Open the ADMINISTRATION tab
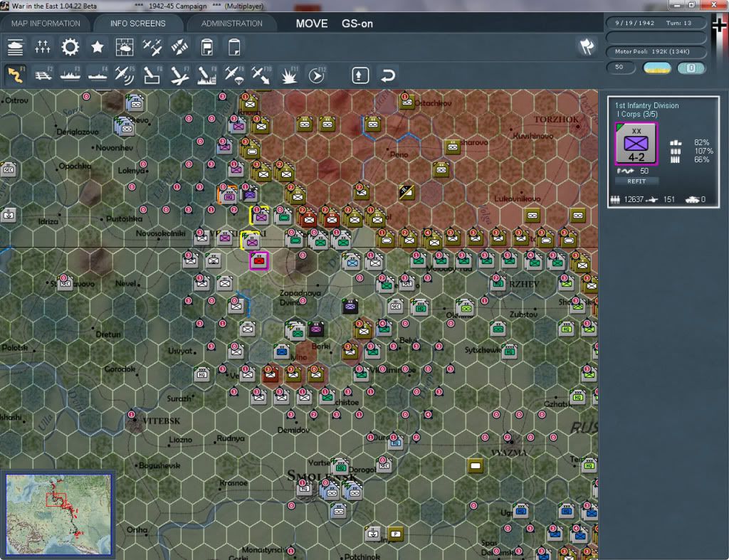 coord(231,23)
